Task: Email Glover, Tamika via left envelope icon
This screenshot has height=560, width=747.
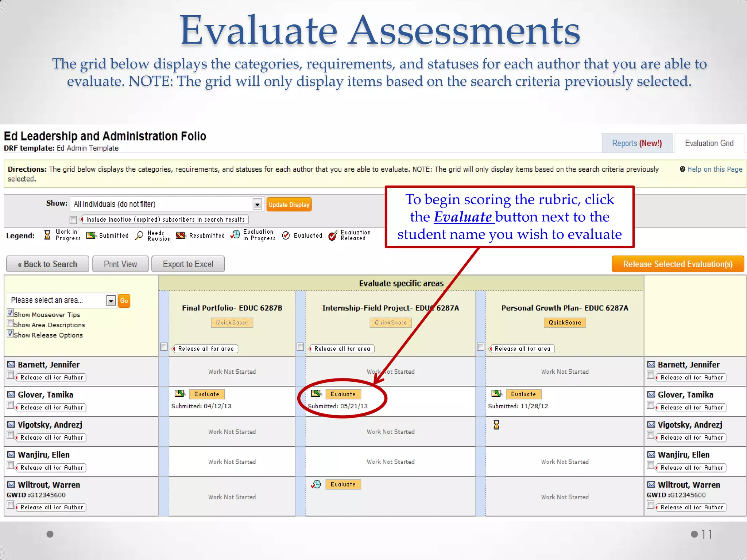Action: pyautogui.click(x=11, y=394)
